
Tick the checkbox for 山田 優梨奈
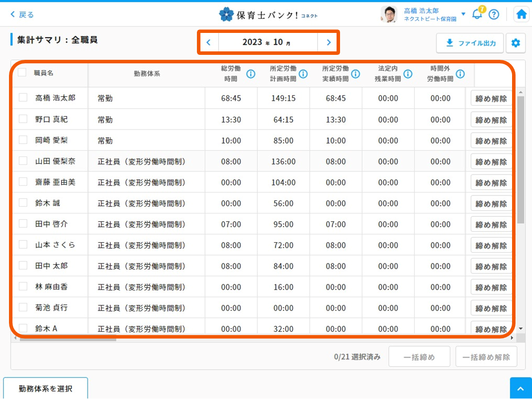(23, 161)
